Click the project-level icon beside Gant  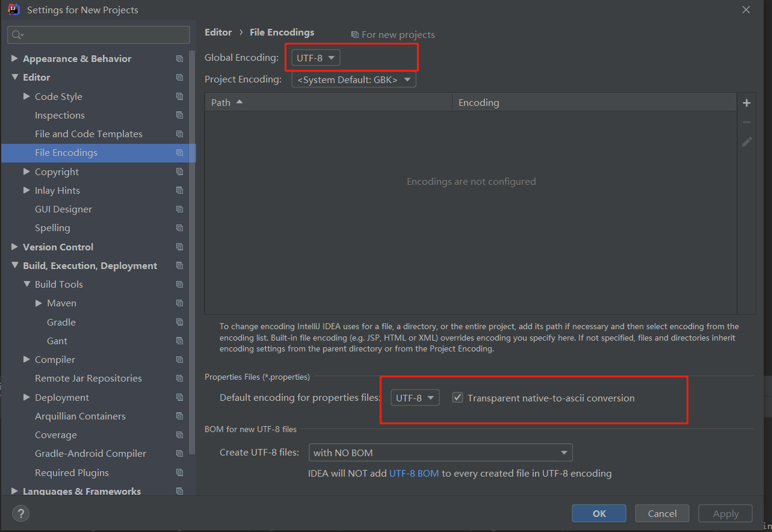tap(179, 341)
